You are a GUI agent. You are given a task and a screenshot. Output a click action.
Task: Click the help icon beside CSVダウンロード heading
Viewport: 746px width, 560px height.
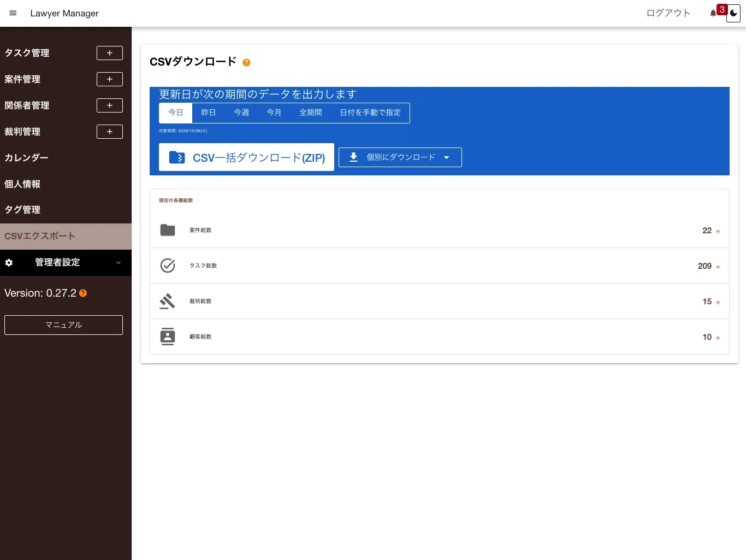(246, 62)
